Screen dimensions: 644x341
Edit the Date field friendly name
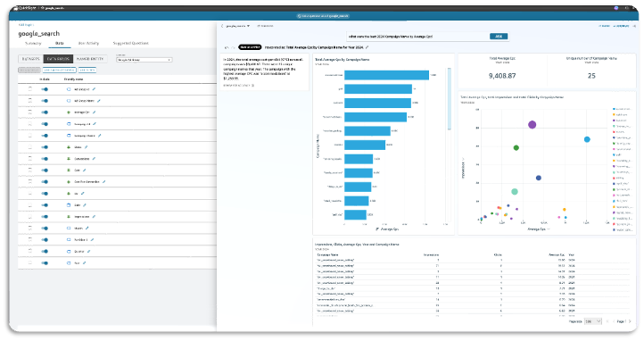click(85, 205)
